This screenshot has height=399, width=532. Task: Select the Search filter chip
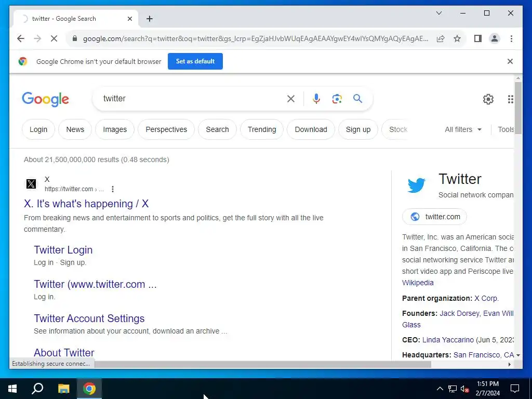(217, 129)
